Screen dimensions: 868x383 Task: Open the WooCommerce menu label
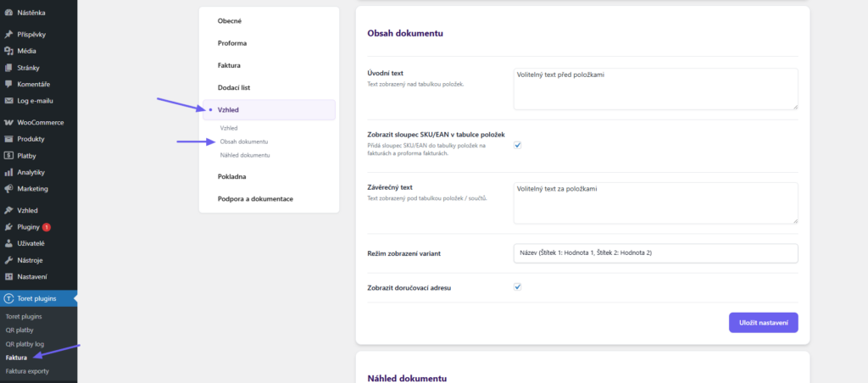tap(41, 122)
